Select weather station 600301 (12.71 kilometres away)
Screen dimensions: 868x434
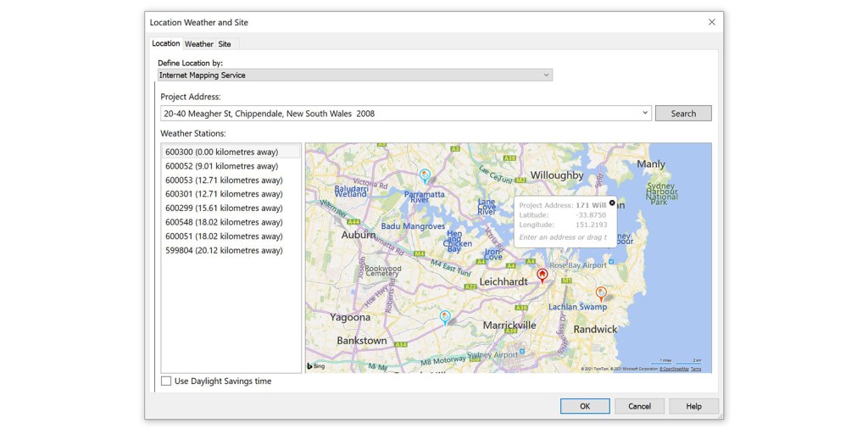(x=231, y=194)
